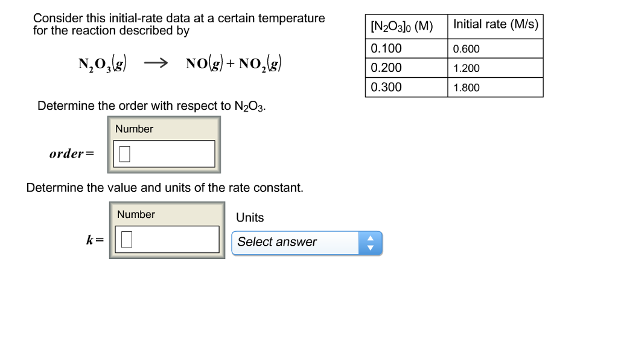Click the upward stepper arrow on units selector
Viewport: 618px width, 364px height.
pos(371,238)
